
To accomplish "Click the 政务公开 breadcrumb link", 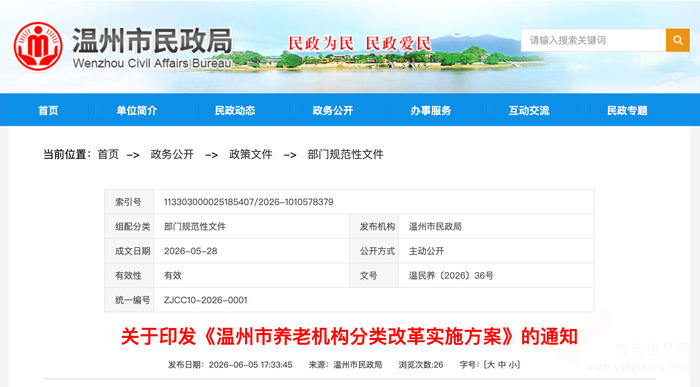I will [172, 154].
